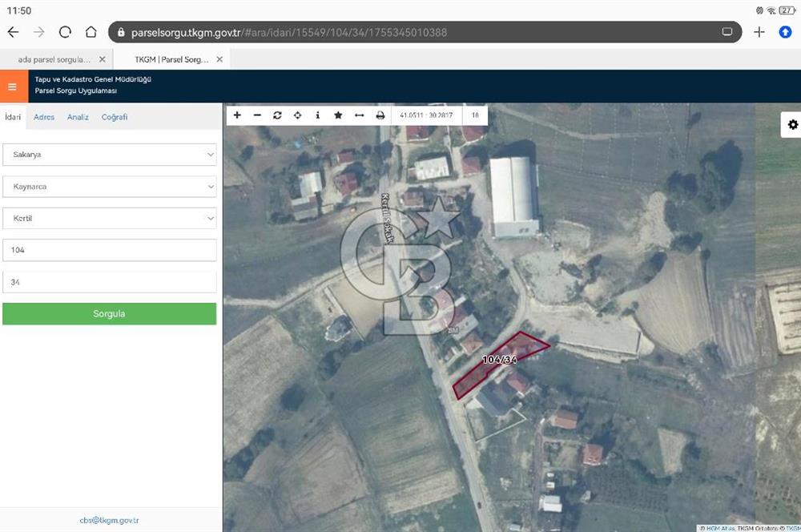
Task: Open map settings gear
Action: pyautogui.click(x=792, y=125)
